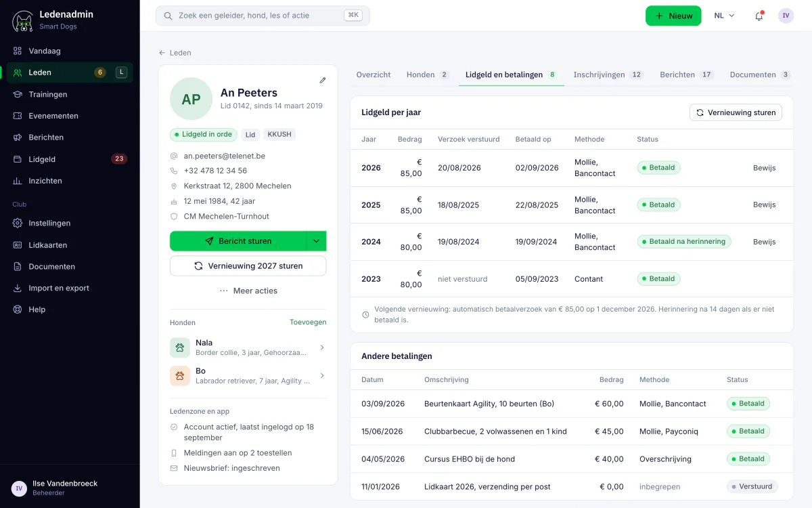Open Instellingen in the sidebar
Image resolution: width=812 pixels, height=508 pixels.
[x=70, y=223]
